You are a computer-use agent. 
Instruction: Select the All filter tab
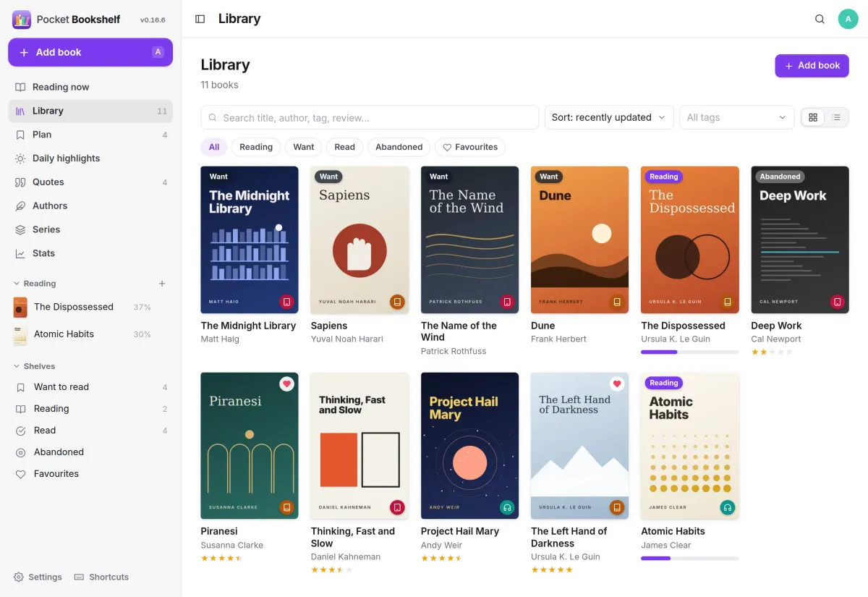[x=214, y=147]
